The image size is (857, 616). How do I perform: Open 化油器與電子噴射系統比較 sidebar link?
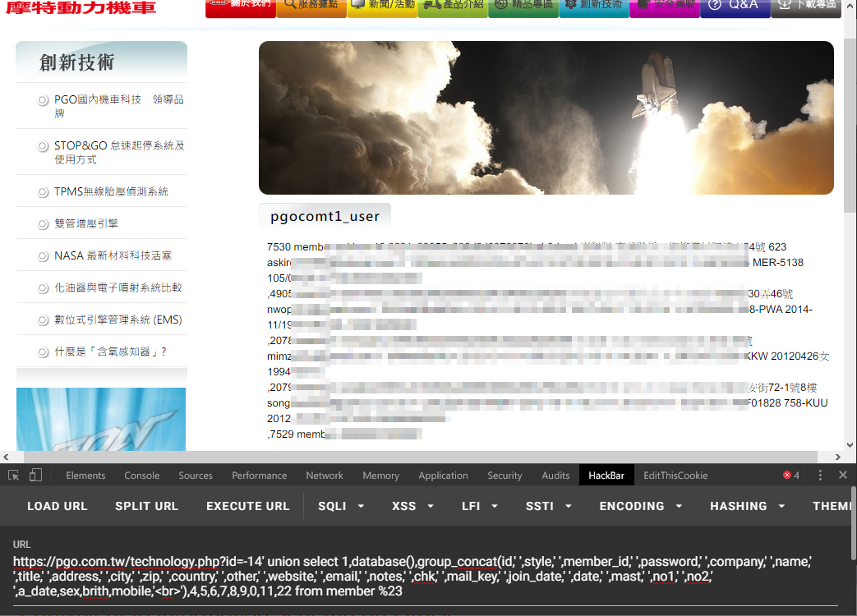coord(118,287)
